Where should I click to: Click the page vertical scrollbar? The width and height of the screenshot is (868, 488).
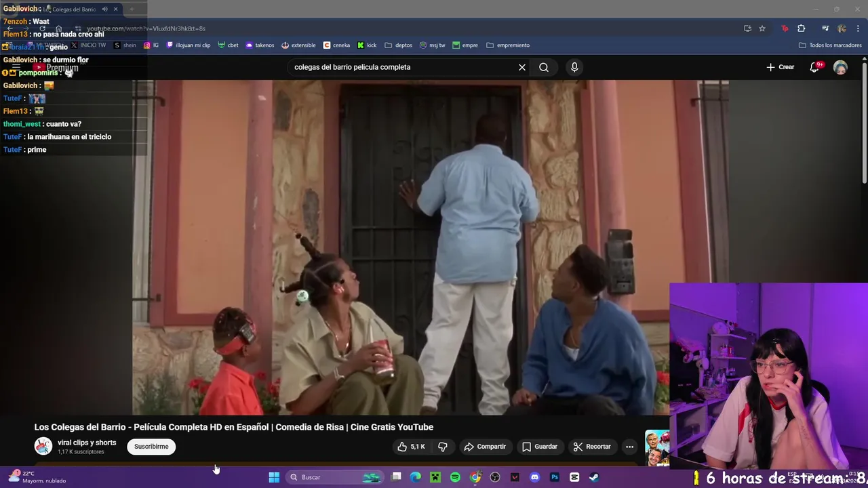864,122
